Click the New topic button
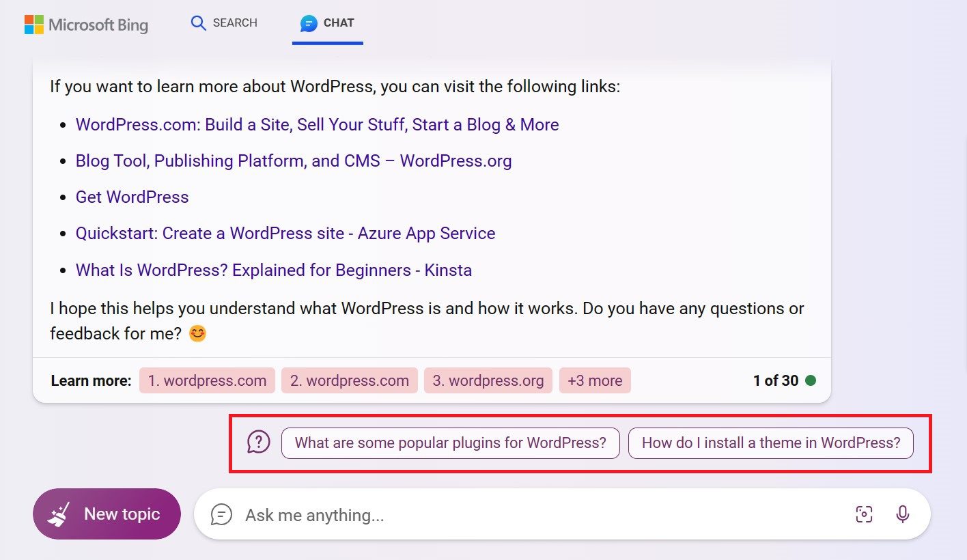 coord(107,514)
